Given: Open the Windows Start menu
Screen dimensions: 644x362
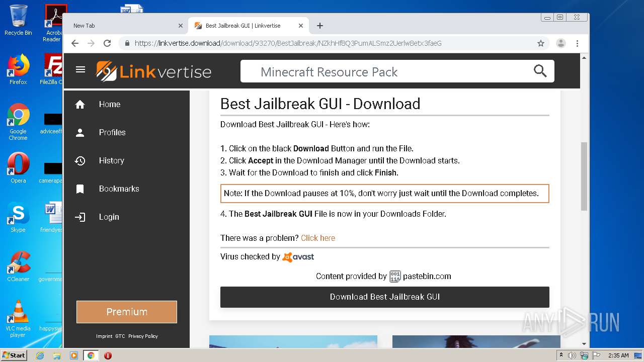Looking at the screenshot, I should (14, 355).
